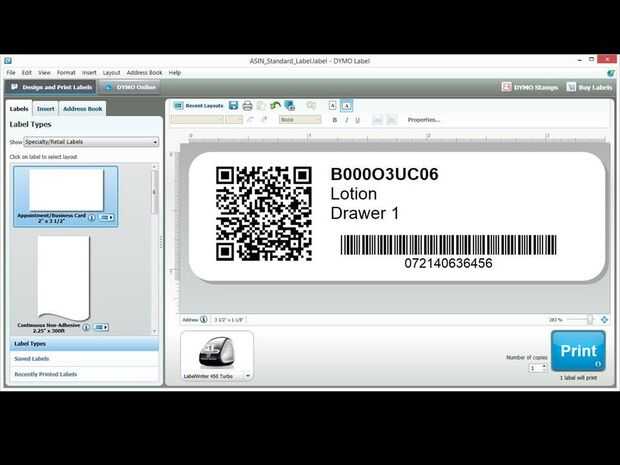Image resolution: width=620 pixels, height=465 pixels.
Task: Click the panel splitter grip handle
Action: [161, 242]
